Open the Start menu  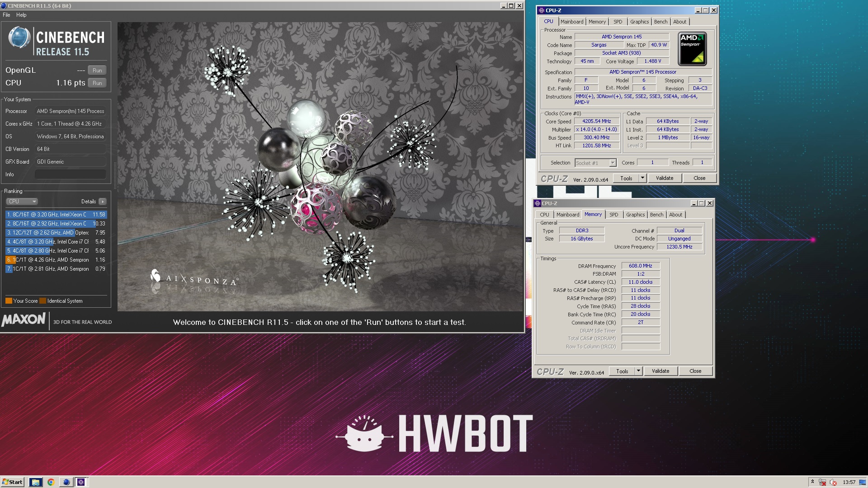pyautogui.click(x=12, y=482)
